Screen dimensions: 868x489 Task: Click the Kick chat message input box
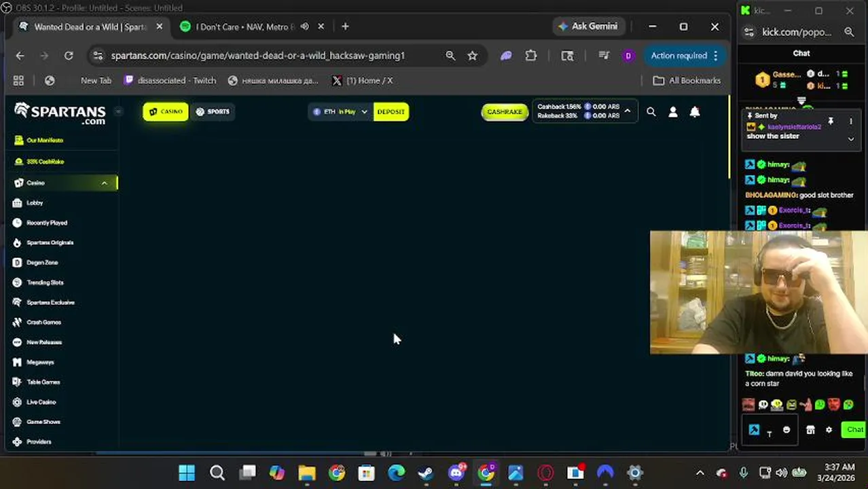coord(770,430)
